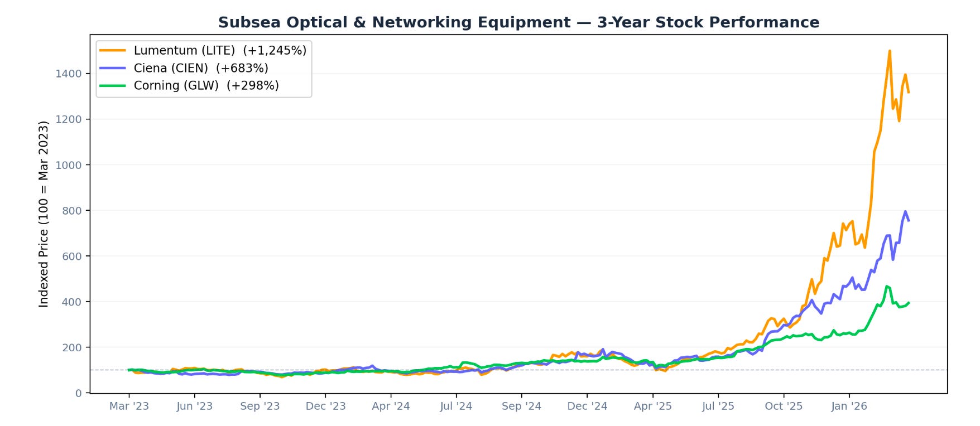Screen dimensions: 980x426
Task: Select the Ciena (CIEN) (+683%) legend label
Action: coord(201,68)
